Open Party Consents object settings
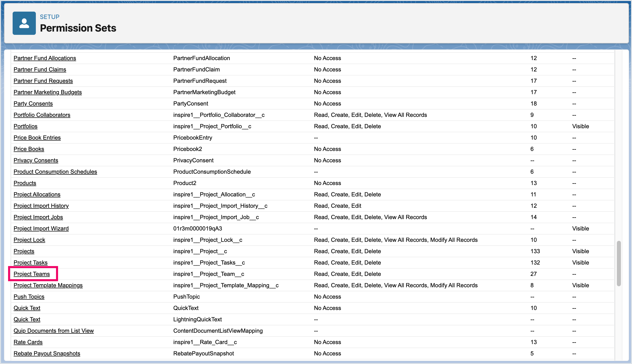This screenshot has width=632, height=364. 33,103
